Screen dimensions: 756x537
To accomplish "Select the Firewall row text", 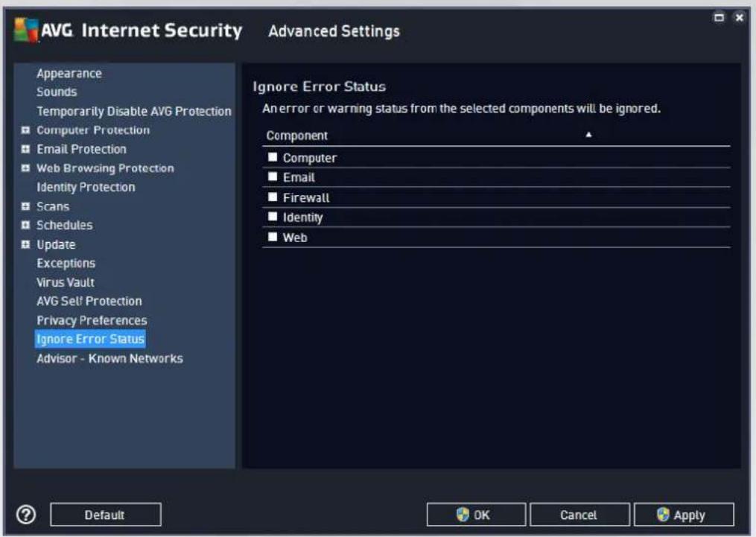I will (x=306, y=197).
